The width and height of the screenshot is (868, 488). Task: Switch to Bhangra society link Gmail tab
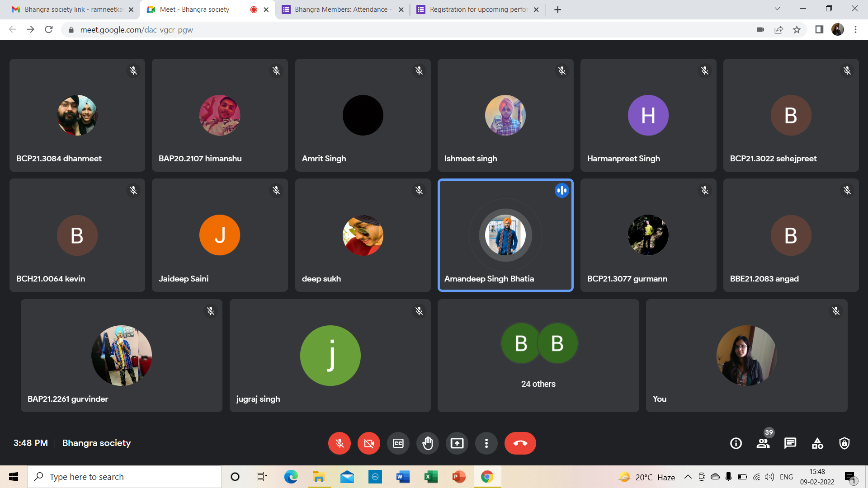[72, 9]
